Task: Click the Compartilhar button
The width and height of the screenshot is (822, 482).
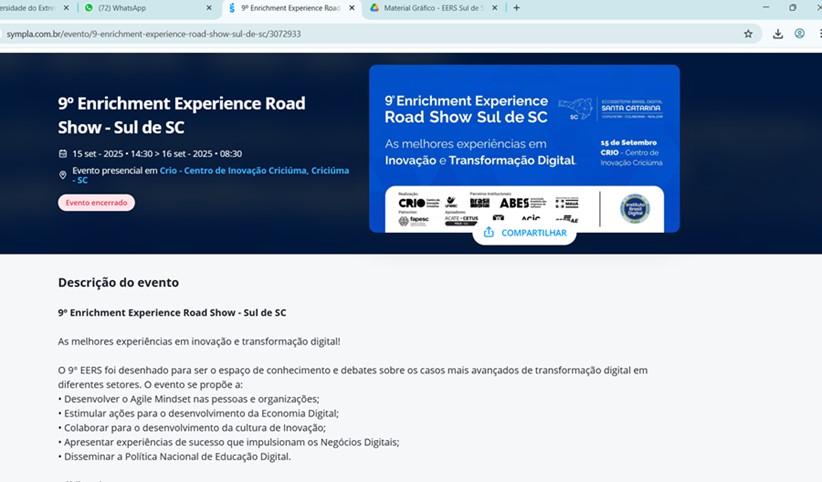Action: click(525, 233)
